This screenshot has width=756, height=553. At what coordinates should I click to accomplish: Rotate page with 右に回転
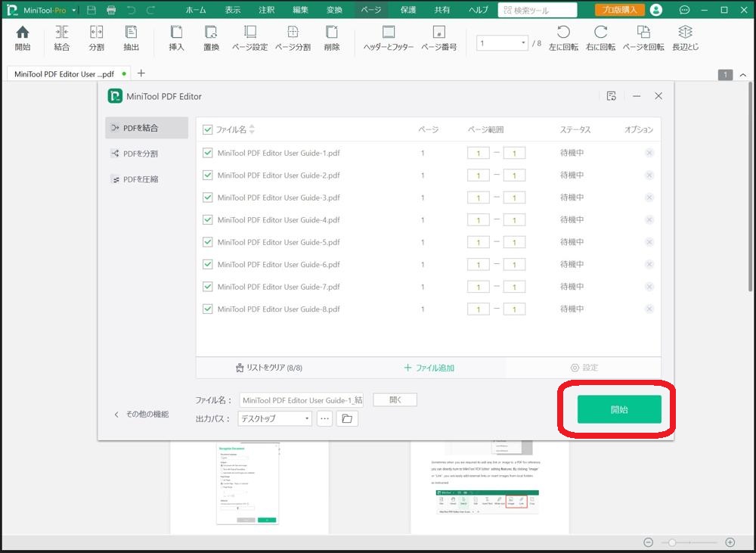(x=600, y=38)
